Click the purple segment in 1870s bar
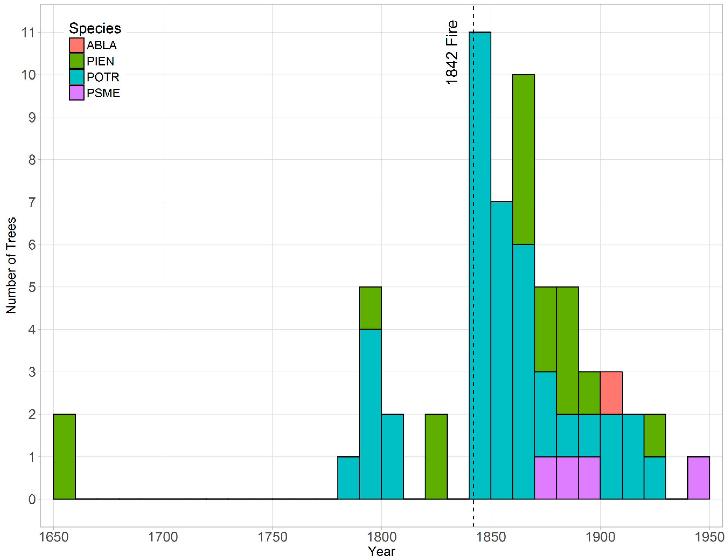Image resolution: width=728 pixels, height=560 pixels. 545,478
